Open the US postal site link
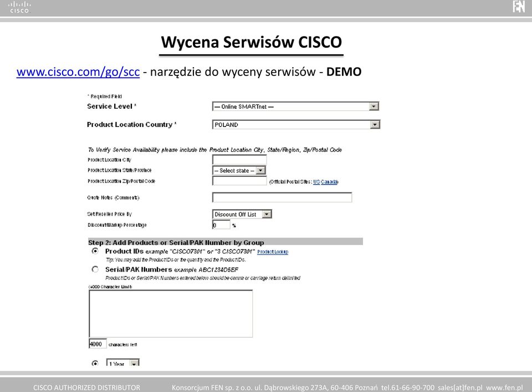Image resolution: width=532 pixels, height=392 pixels. tap(316, 182)
